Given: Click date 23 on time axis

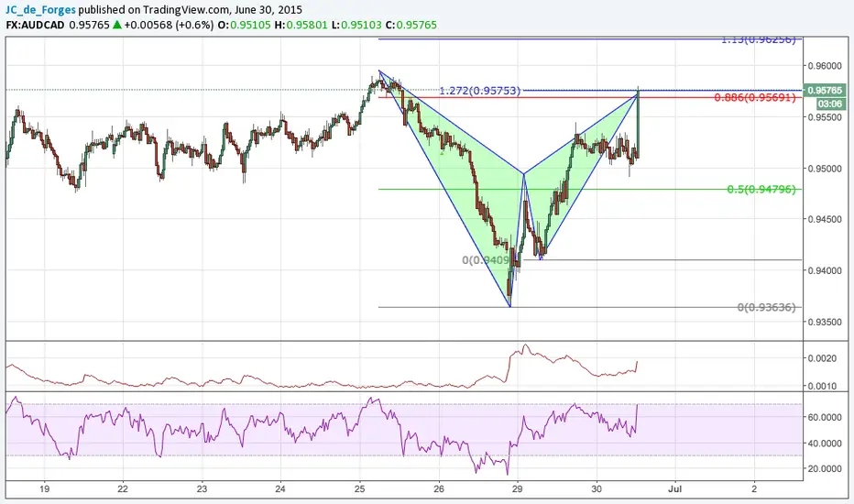Looking at the screenshot, I should [203, 488].
